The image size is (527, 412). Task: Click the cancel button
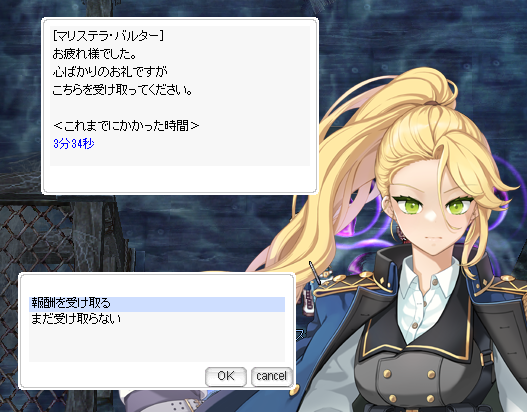pos(272,376)
